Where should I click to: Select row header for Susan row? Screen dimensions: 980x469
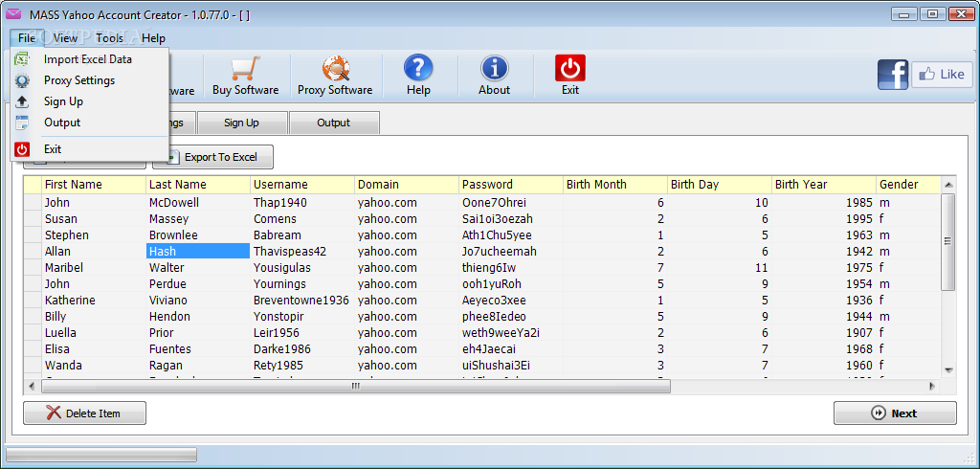(33, 219)
